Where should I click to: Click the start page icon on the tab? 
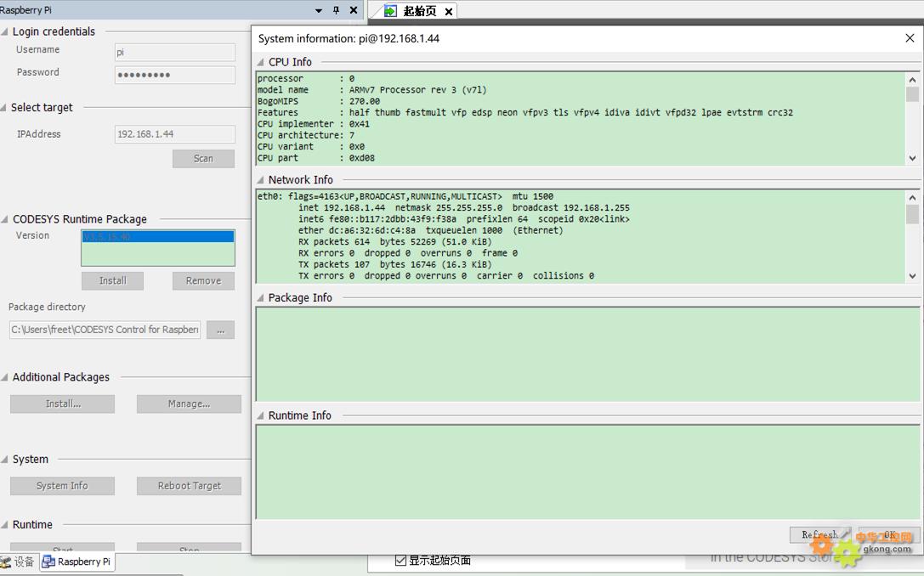click(x=390, y=11)
